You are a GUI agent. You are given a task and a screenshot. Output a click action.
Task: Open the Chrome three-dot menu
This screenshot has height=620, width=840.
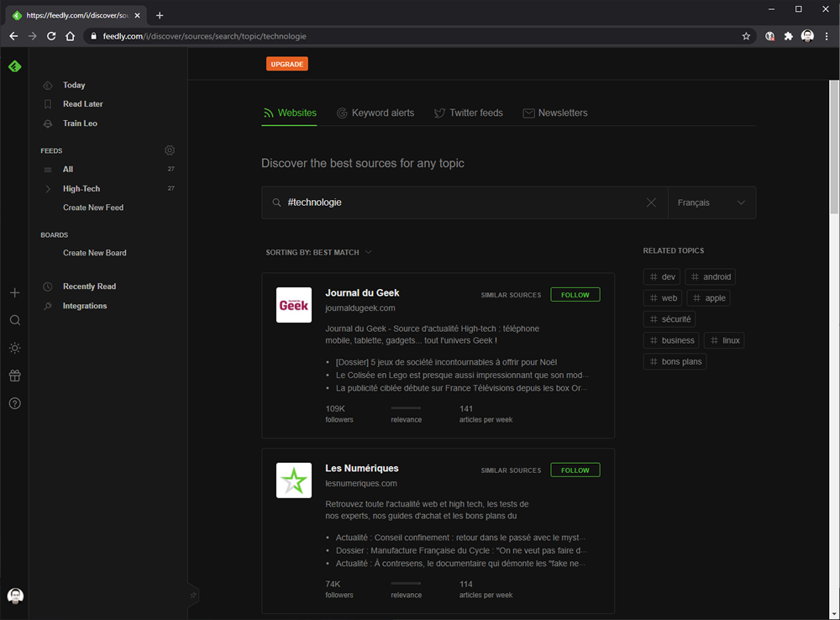pos(827,36)
